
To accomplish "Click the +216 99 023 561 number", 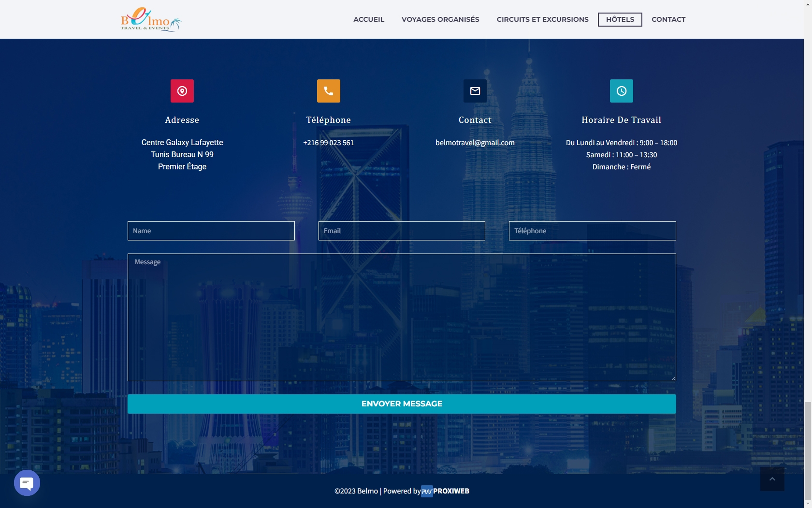I will [329, 143].
